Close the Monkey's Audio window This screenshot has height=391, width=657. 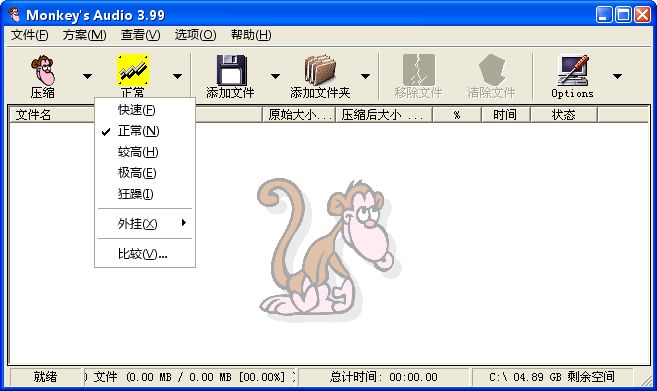[x=642, y=15]
